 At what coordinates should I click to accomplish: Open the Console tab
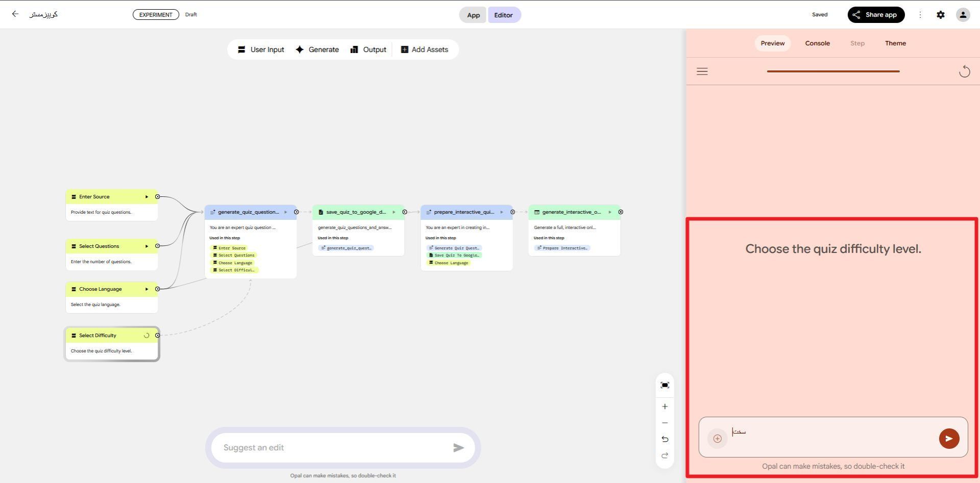(817, 43)
